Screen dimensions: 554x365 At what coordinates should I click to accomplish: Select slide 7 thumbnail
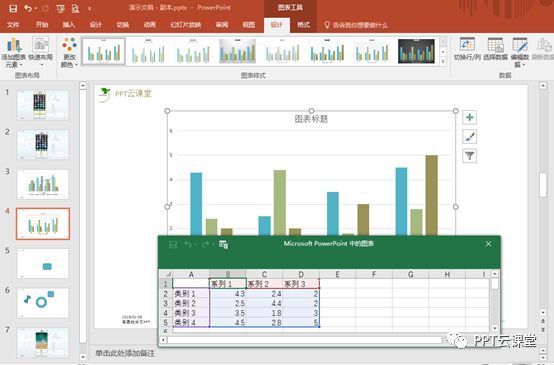(x=43, y=342)
